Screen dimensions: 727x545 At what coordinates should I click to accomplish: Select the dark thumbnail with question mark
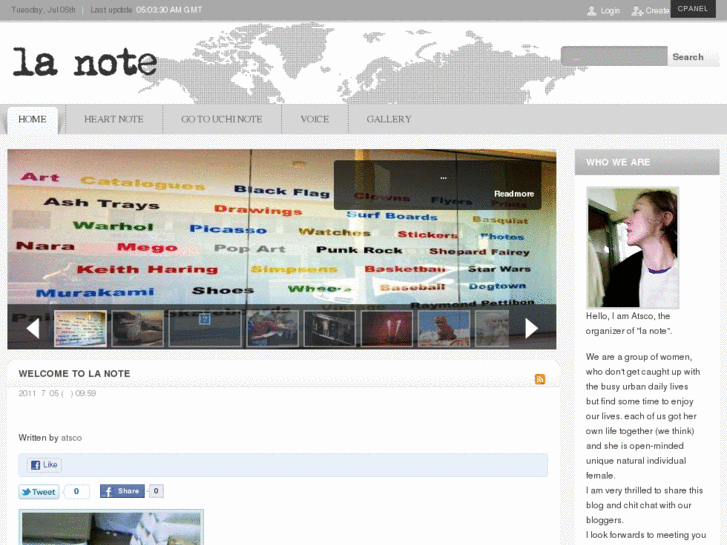(205, 329)
